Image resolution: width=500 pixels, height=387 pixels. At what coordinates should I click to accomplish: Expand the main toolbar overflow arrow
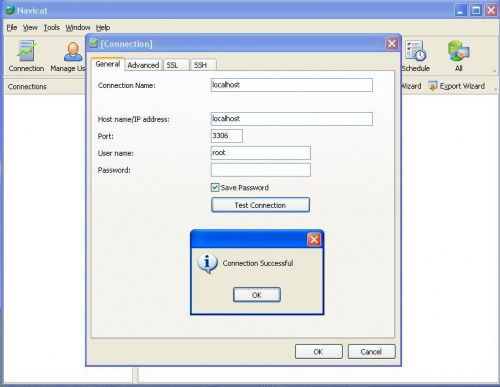click(494, 70)
